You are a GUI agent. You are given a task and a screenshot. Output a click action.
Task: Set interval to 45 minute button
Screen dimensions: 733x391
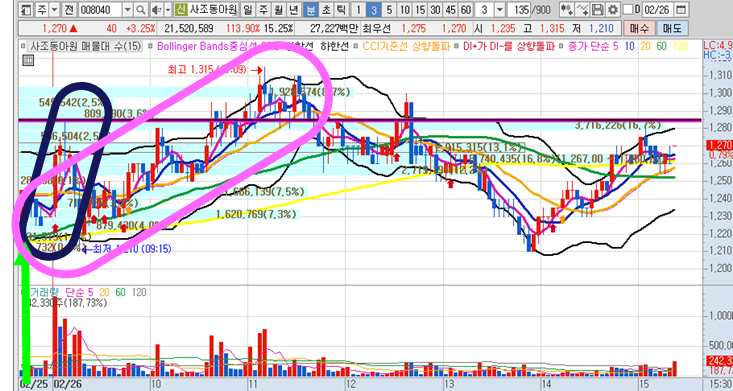click(x=451, y=9)
